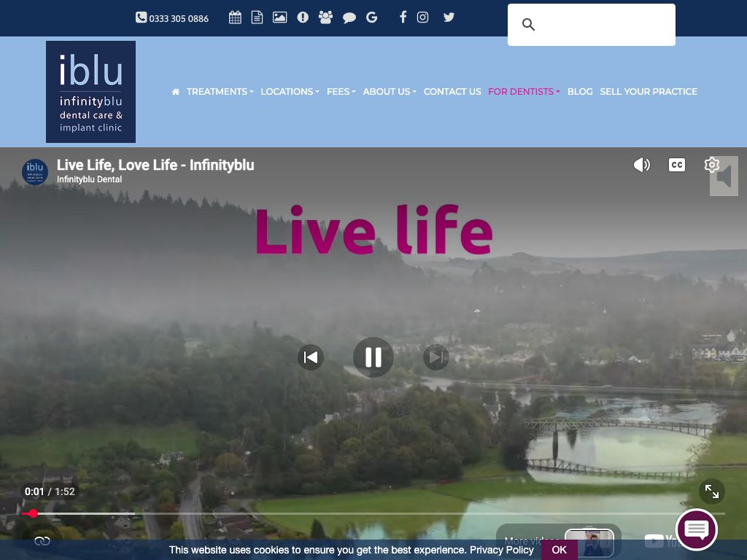Open video title Live Life, Love Life

(155, 165)
